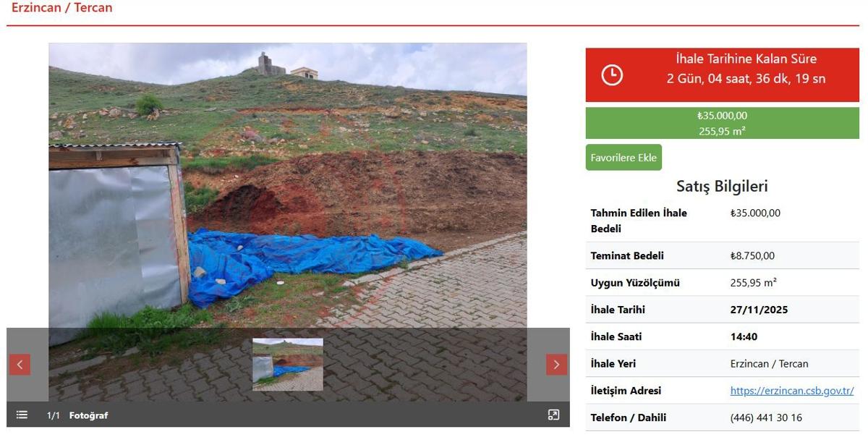Click the Uygun Yüzölçümü value 255,95 m²
The width and height of the screenshot is (868, 437).
pos(753,283)
